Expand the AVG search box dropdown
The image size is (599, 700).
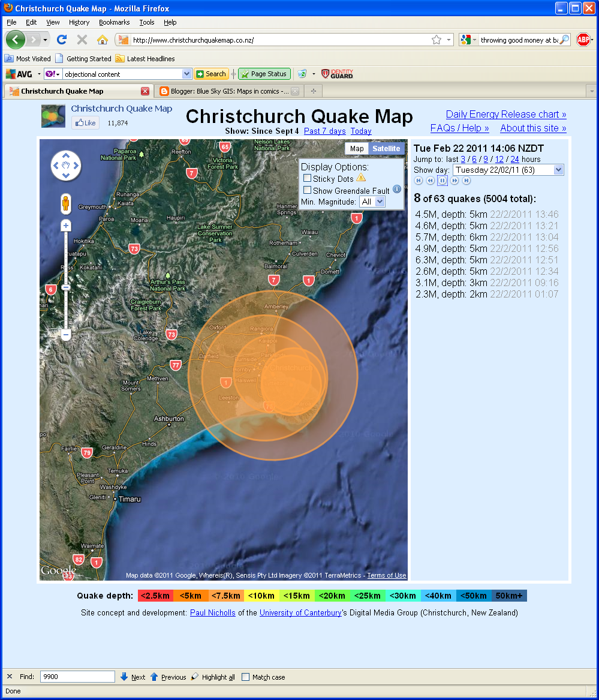pyautogui.click(x=186, y=74)
